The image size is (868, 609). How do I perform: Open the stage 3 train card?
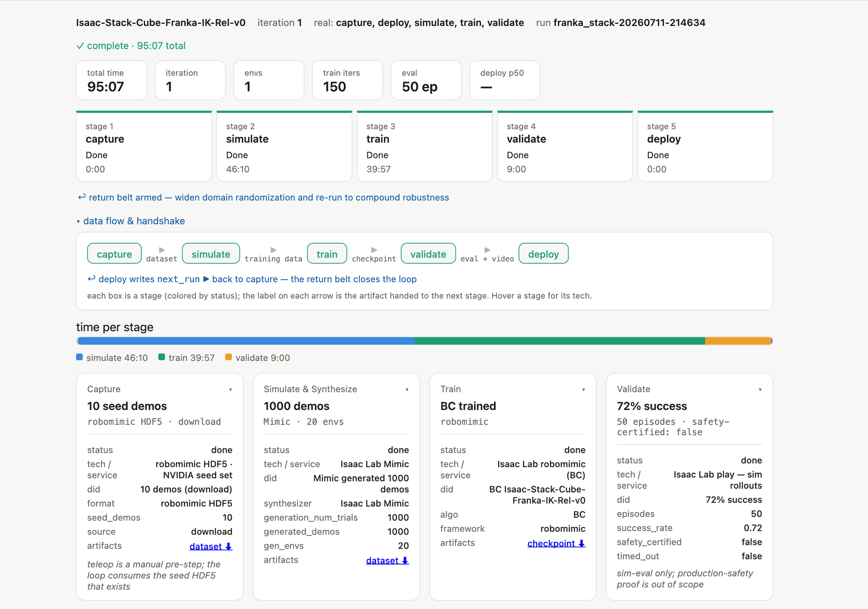424,147
